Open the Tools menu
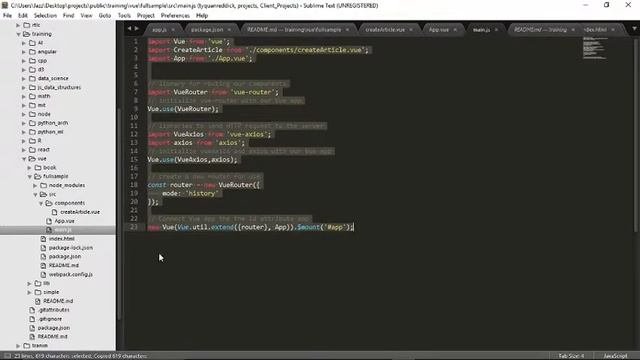Image resolution: width=640 pixels, height=360 pixels. (124, 16)
